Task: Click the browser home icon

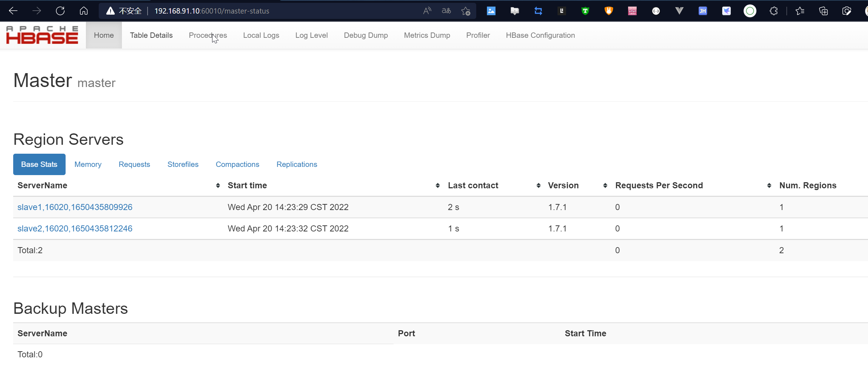Action: (x=84, y=11)
